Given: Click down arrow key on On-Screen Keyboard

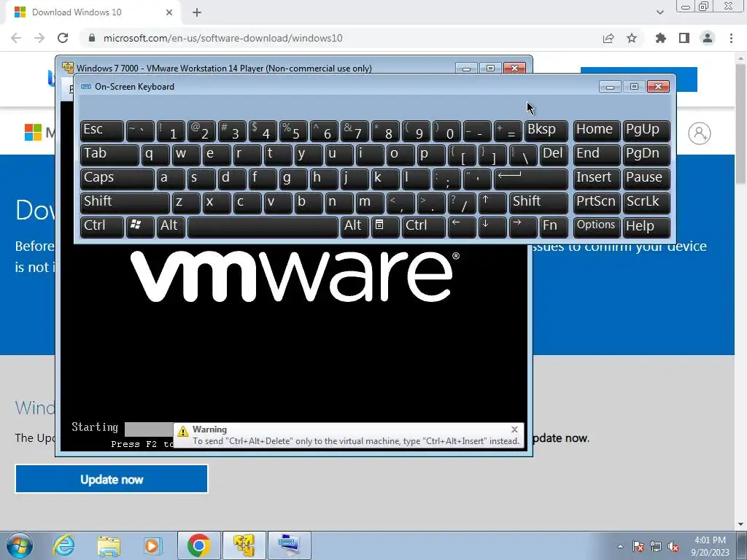Looking at the screenshot, I should (x=492, y=226).
